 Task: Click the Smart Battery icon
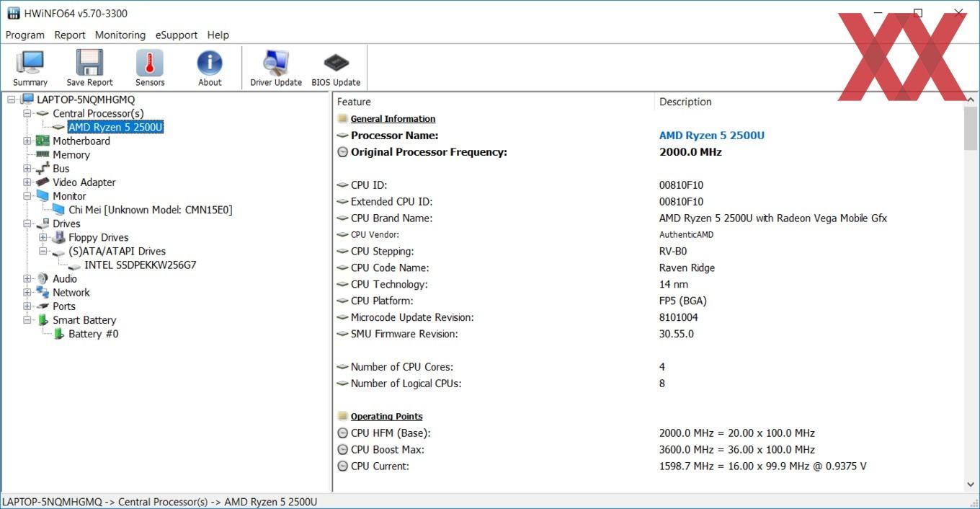pos(43,319)
